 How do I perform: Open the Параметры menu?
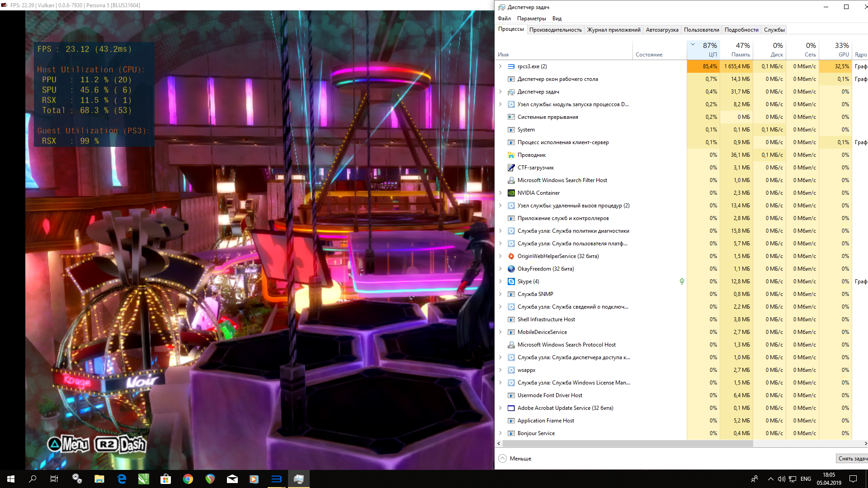(531, 19)
